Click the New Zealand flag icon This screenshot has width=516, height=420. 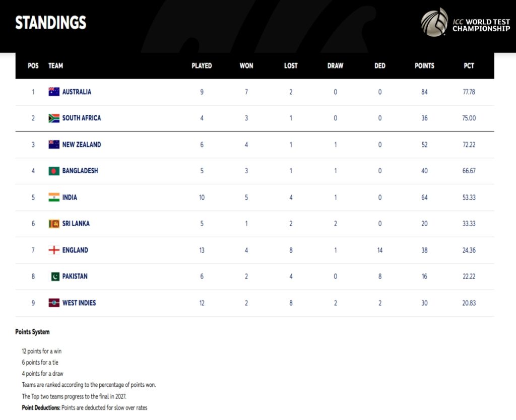54,145
